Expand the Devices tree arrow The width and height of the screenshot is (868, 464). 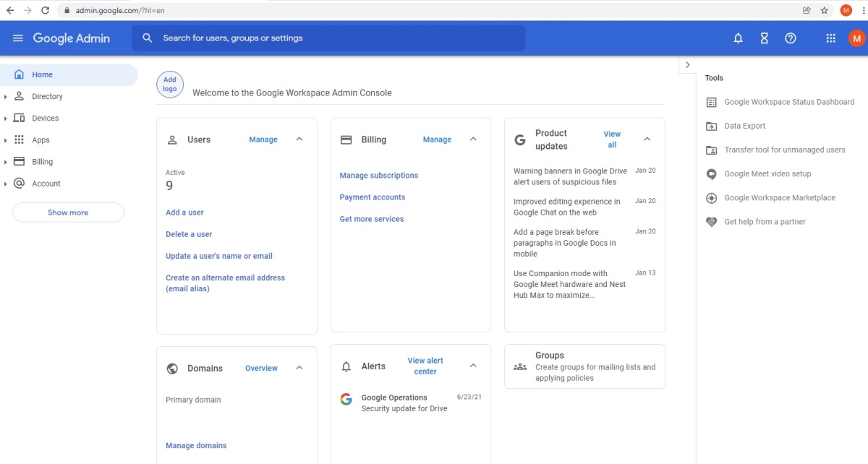(6, 119)
